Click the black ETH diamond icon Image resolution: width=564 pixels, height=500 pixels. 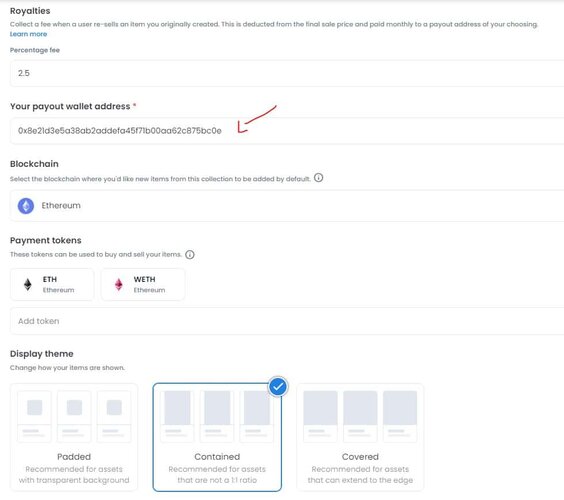[x=28, y=284]
